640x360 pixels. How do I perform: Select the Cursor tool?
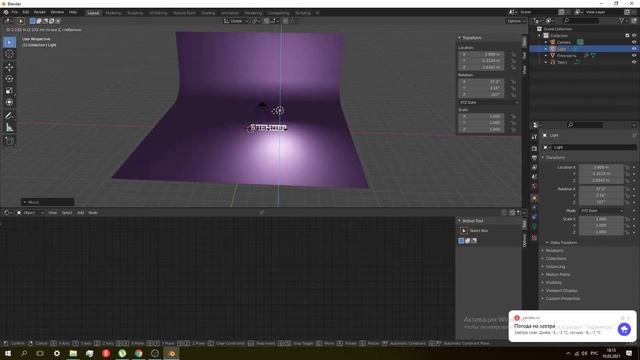click(x=9, y=54)
